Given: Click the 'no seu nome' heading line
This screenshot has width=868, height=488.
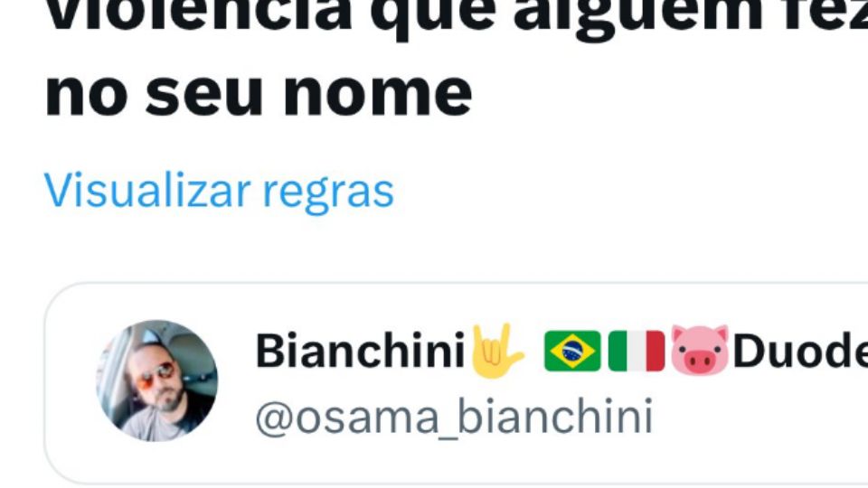Looking at the screenshot, I should click(x=258, y=93).
